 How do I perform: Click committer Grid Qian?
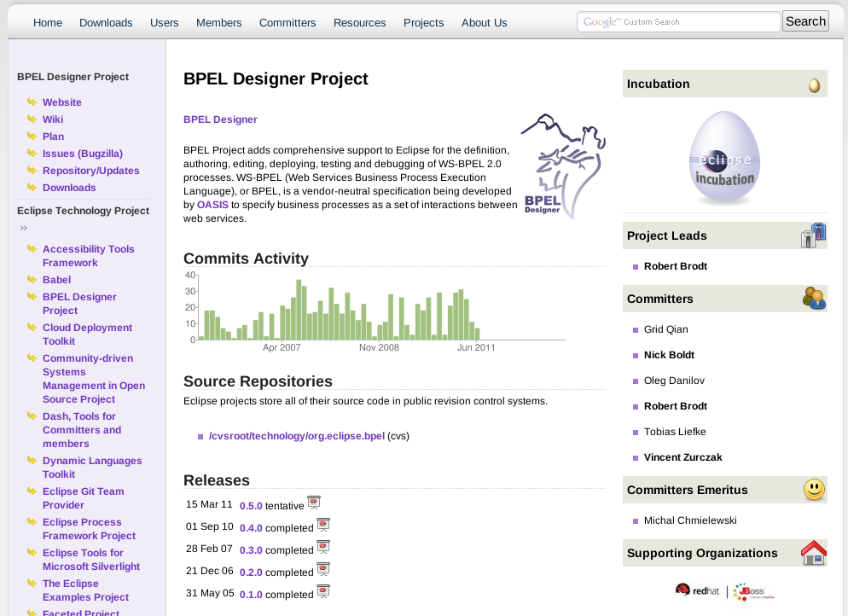point(665,329)
